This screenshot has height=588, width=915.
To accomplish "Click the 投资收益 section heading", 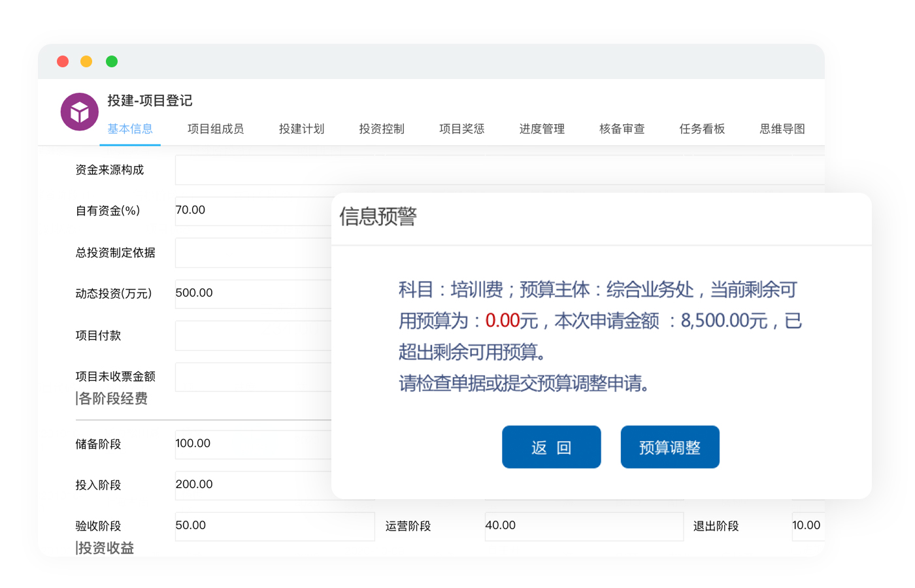I will (105, 548).
